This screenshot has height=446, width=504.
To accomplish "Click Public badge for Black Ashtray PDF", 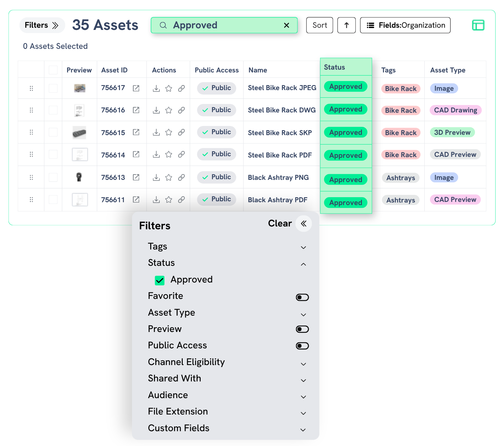I will (217, 199).
